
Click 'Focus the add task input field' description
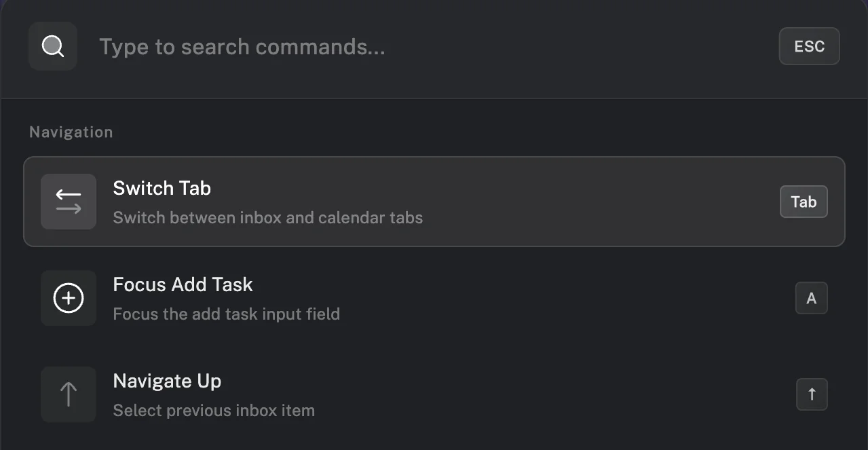(226, 314)
